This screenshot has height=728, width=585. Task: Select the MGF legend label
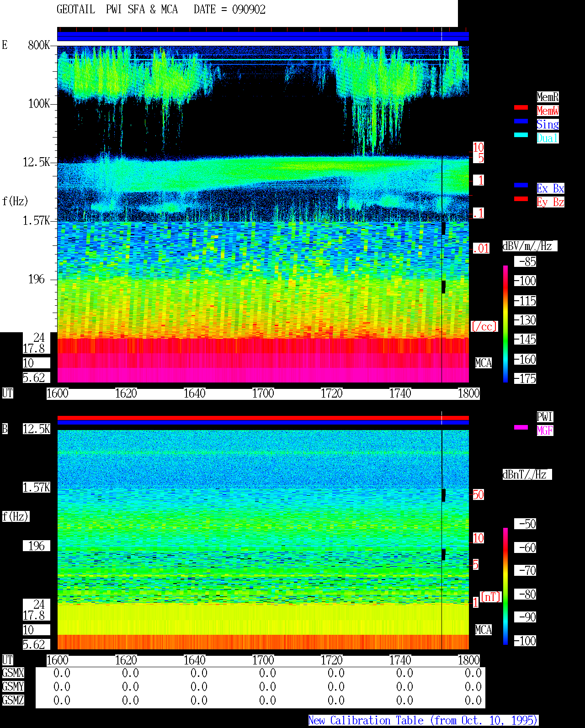point(545,430)
